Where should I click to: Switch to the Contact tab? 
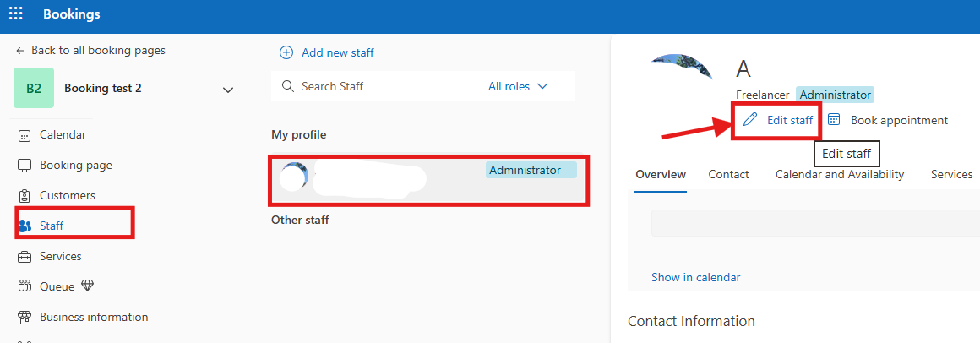tap(729, 175)
